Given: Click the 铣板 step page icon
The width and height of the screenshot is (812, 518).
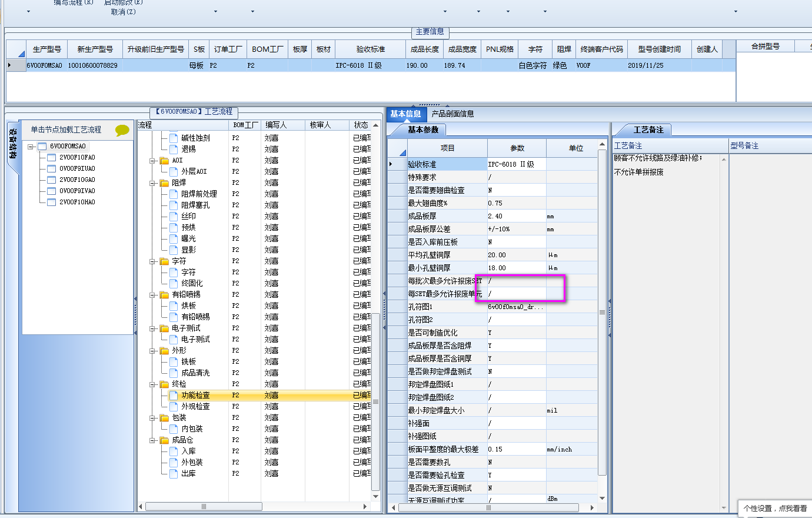Looking at the screenshot, I should [174, 361].
